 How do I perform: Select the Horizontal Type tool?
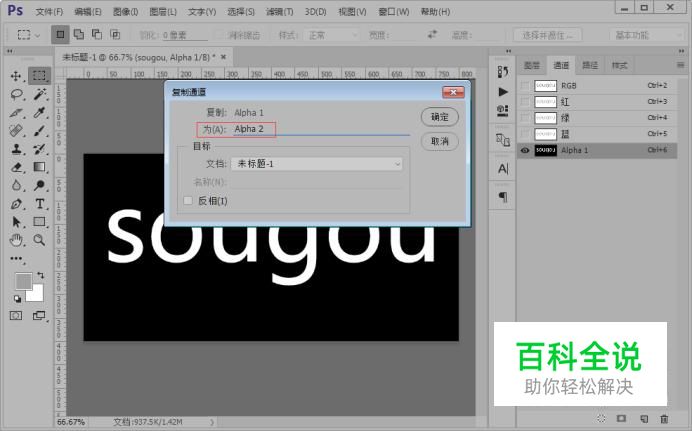pos(39,204)
